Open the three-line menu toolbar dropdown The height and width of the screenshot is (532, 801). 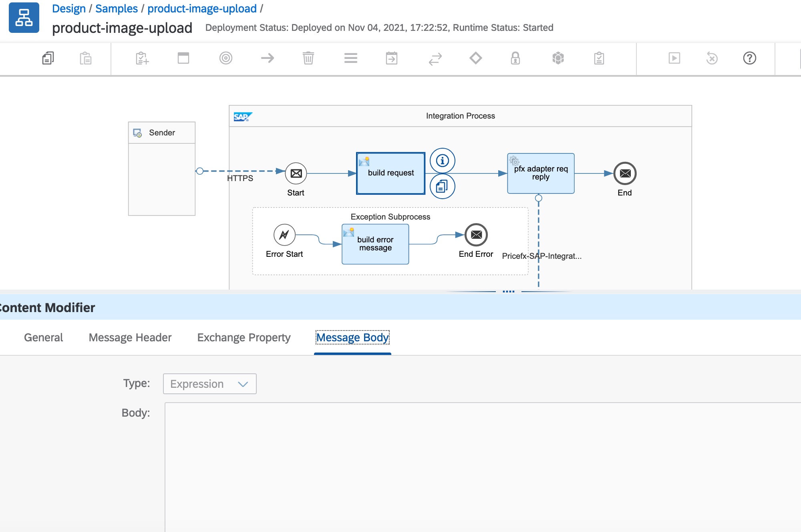[x=350, y=58]
